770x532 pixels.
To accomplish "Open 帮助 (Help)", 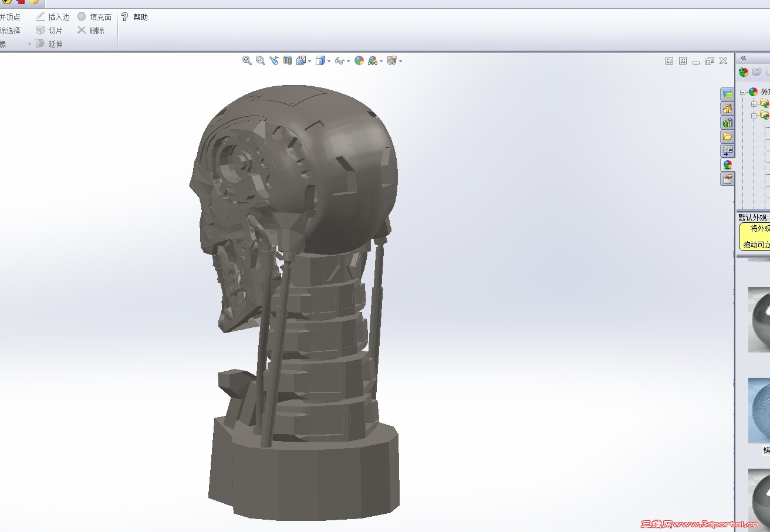I will coord(140,17).
